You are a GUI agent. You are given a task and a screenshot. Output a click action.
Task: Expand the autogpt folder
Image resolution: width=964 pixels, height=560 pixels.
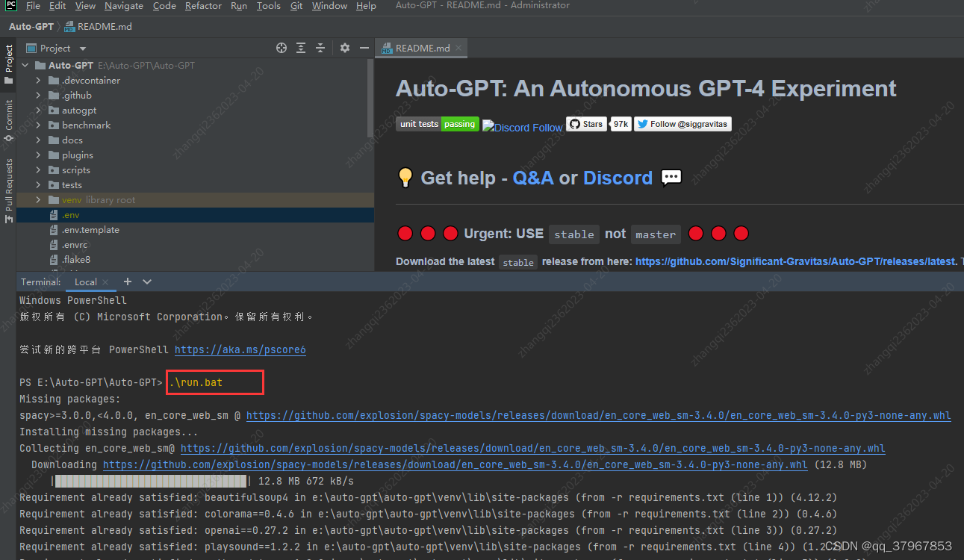click(39, 111)
